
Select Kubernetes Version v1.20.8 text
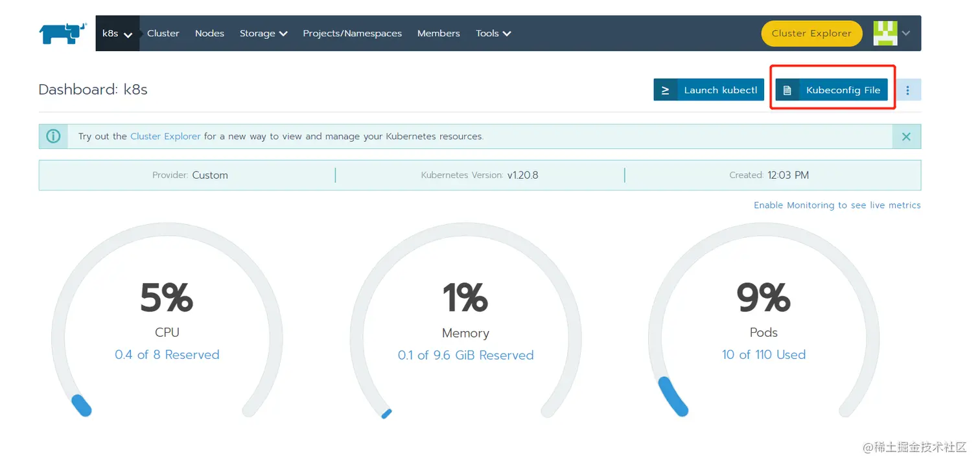pos(479,175)
